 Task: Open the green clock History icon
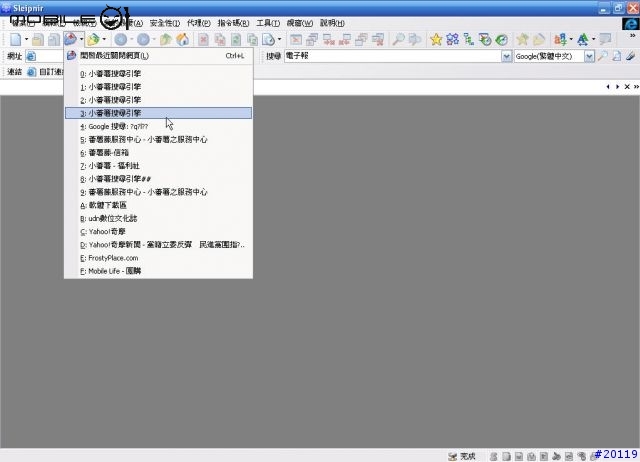coord(501,40)
